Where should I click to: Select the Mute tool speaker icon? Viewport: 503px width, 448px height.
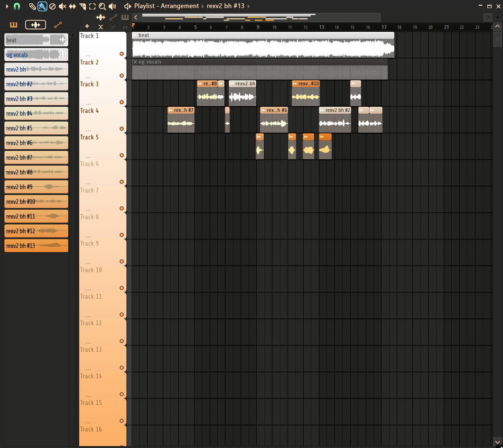tap(62, 6)
